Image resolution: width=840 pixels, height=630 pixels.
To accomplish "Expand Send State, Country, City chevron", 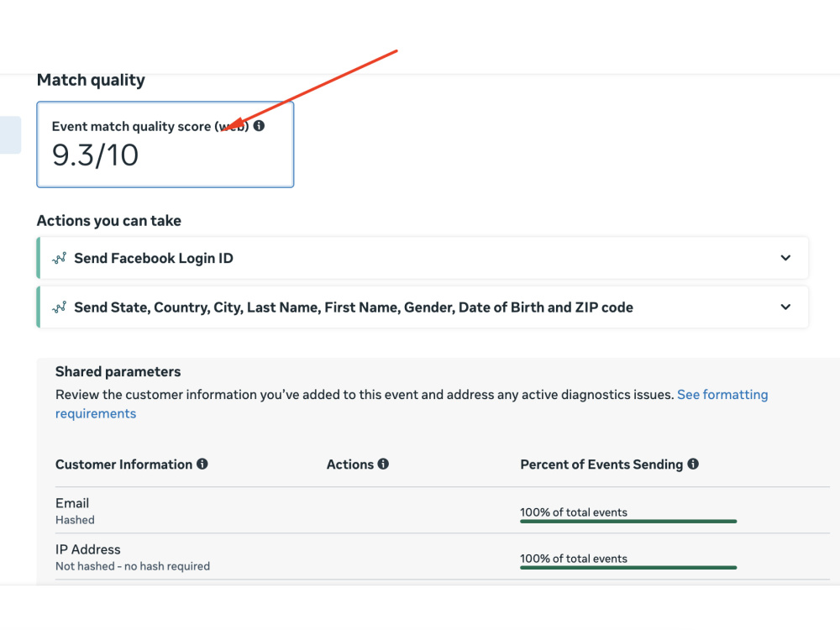I will 785,307.
